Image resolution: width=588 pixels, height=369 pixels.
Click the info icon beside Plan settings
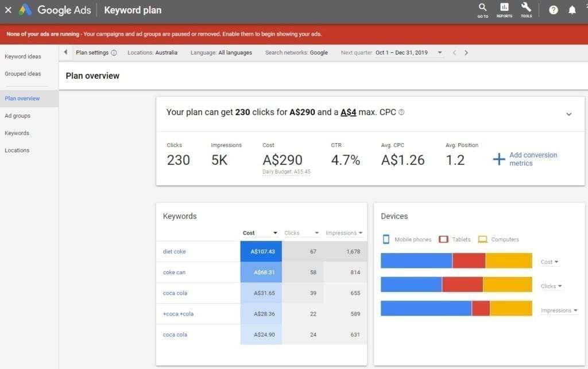(114, 53)
